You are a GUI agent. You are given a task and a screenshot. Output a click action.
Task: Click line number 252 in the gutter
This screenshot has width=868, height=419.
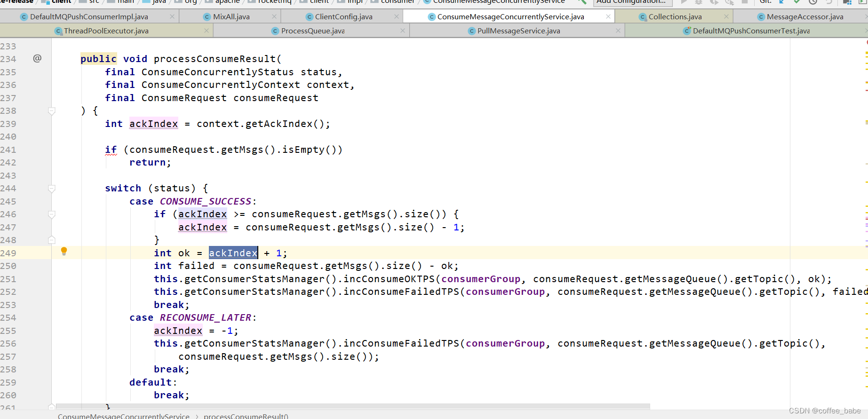coord(8,292)
